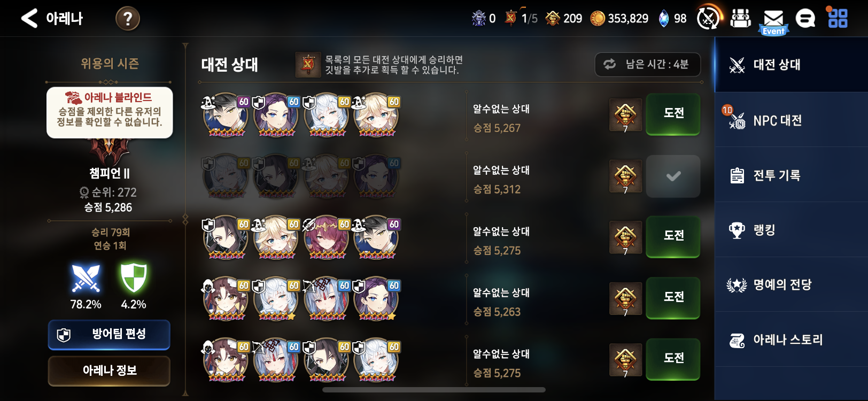Open 방어팀 편성 defense team setup
This screenshot has width=868, height=401.
point(109,335)
